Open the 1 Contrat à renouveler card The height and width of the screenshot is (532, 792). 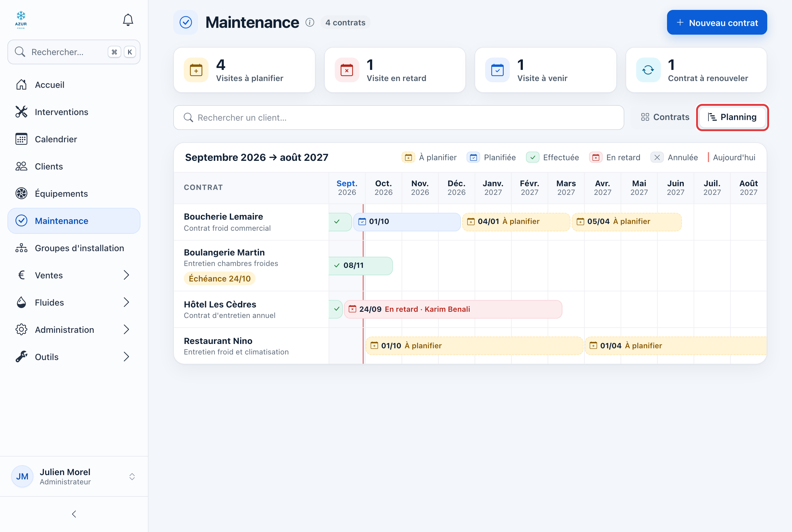pos(696,70)
